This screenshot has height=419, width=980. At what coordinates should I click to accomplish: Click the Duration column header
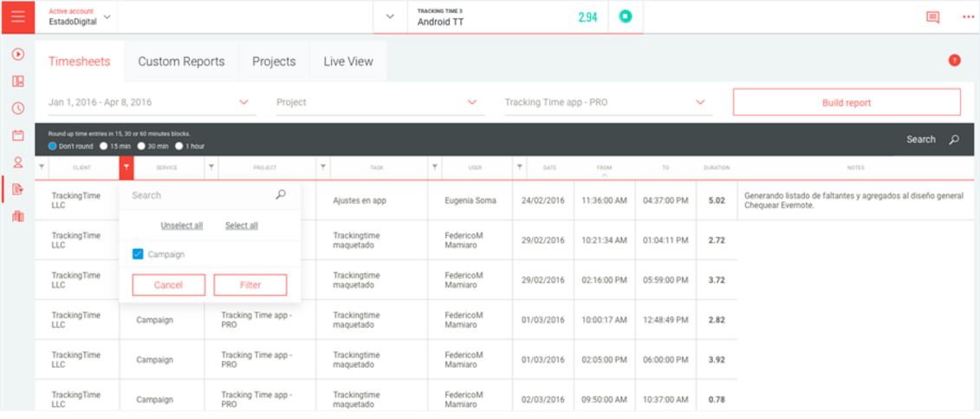pyautogui.click(x=717, y=167)
